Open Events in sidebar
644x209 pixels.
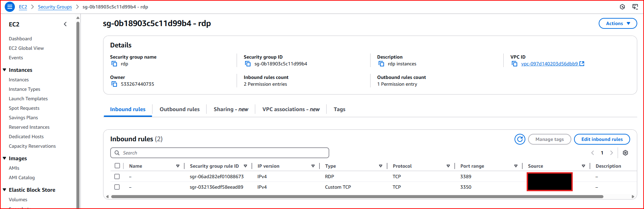(16, 58)
